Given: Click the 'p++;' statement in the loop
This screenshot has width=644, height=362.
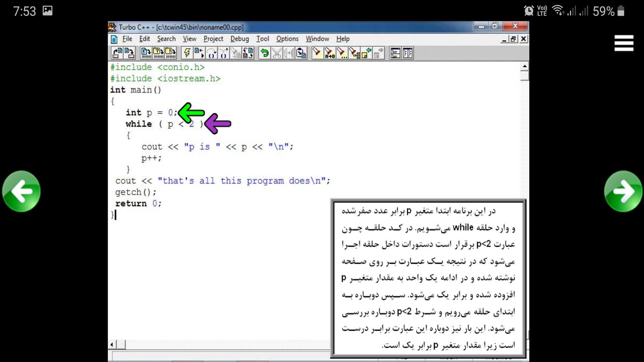Looking at the screenshot, I should point(152,158).
